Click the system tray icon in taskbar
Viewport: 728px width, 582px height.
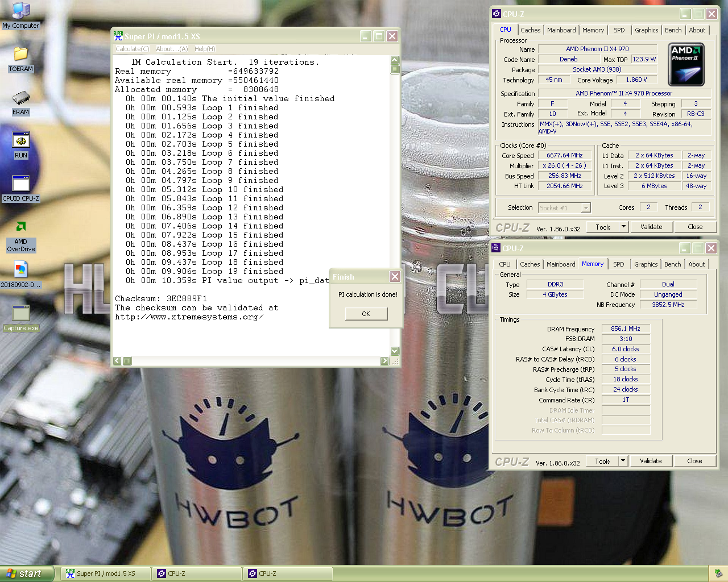coord(718,573)
